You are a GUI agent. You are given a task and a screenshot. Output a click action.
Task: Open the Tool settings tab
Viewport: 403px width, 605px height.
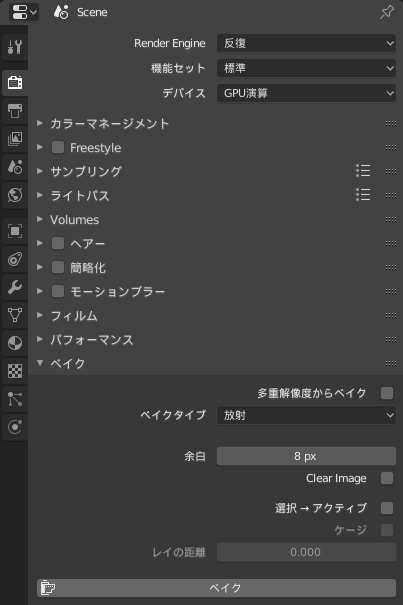point(15,47)
